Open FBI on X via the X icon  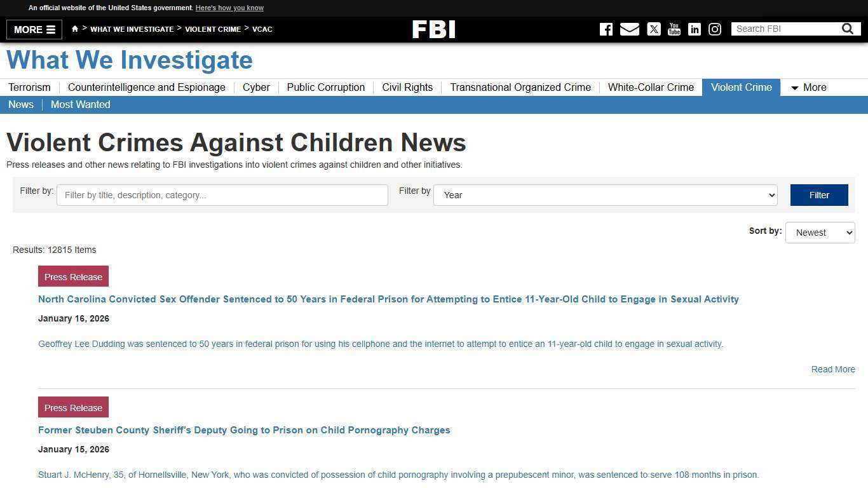tap(654, 29)
